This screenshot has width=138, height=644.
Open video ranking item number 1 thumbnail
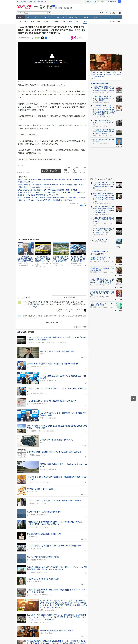[119, 185]
